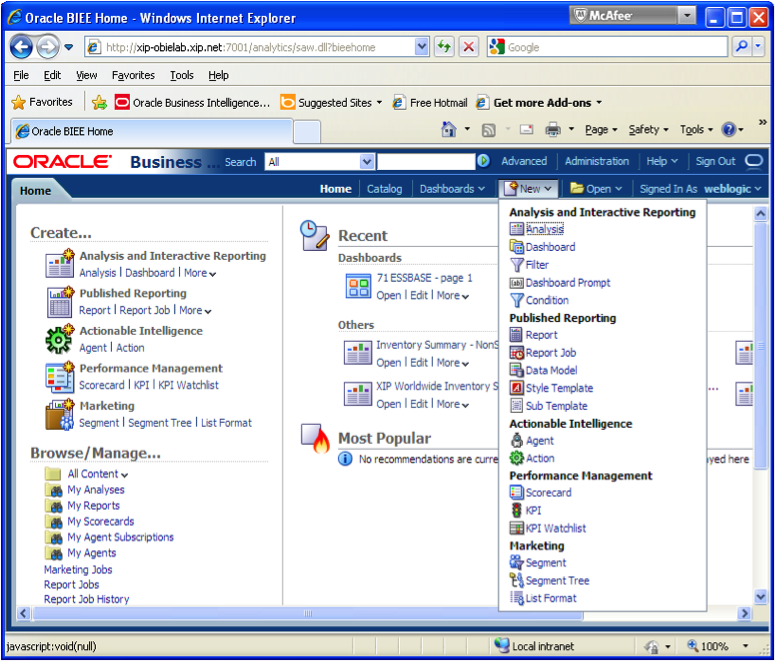Open the address bar URL dropdown
The height and width of the screenshot is (661, 775).
point(421,47)
